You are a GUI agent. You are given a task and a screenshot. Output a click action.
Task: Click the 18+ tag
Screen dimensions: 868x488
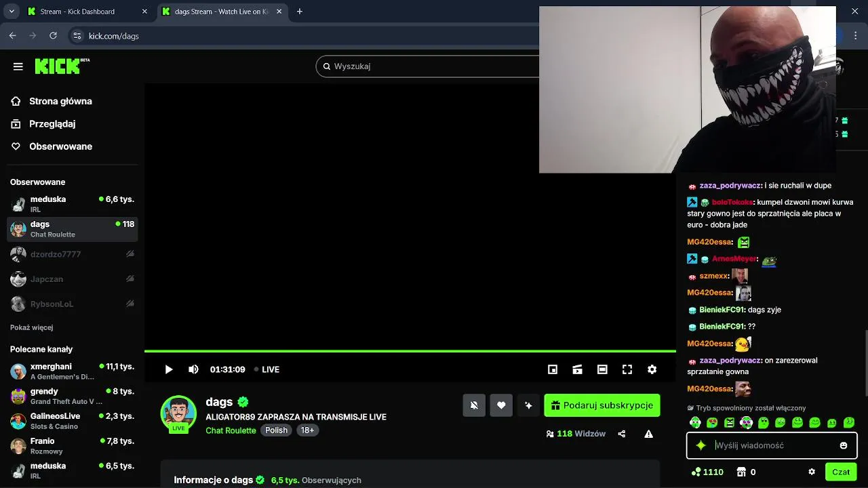(x=308, y=430)
